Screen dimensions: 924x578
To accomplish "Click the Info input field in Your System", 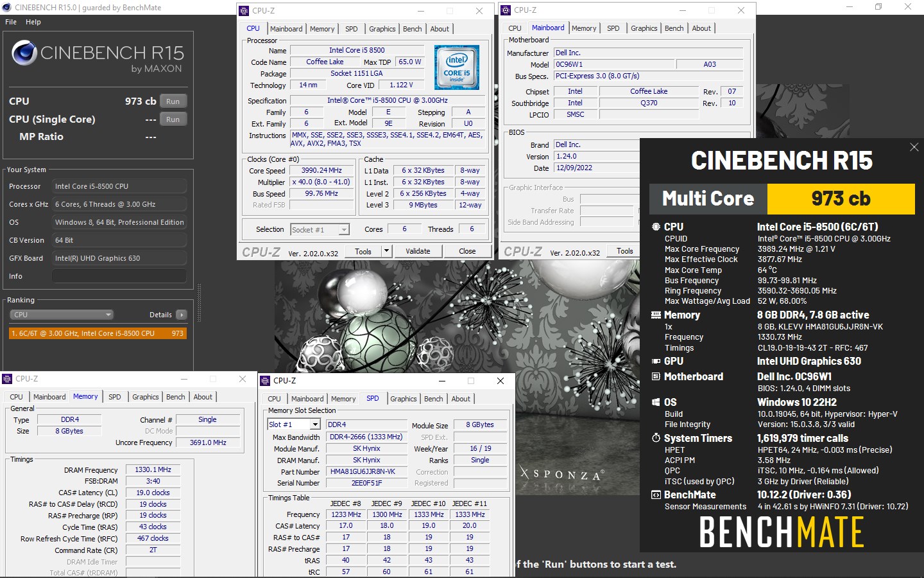I will tap(119, 276).
